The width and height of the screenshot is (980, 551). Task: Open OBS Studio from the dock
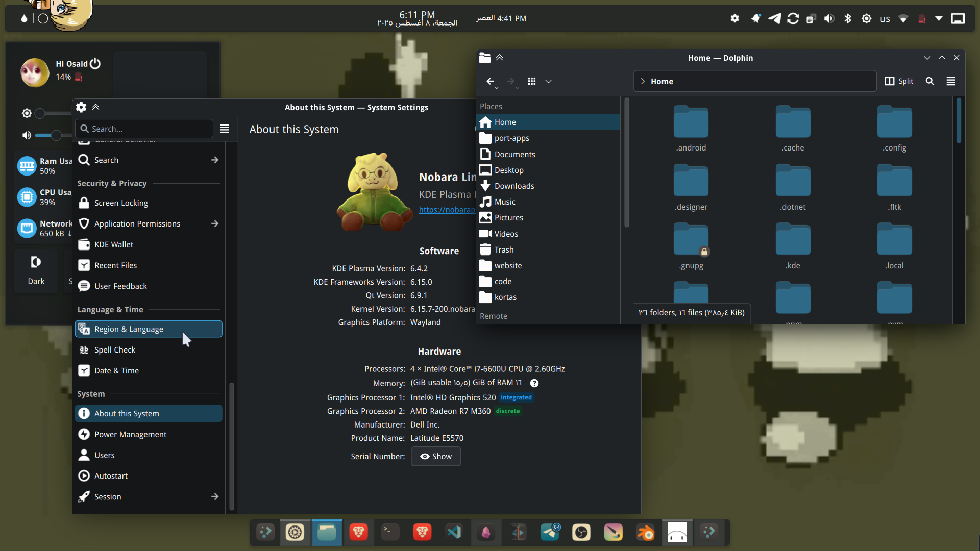tap(581, 533)
